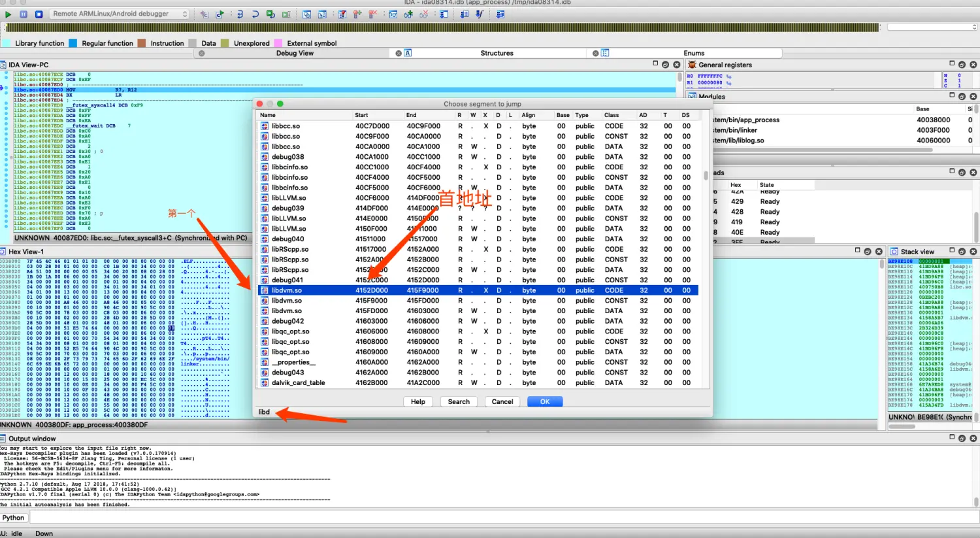Click Help in Choose segment dialog
Image resolution: width=980 pixels, height=538 pixels.
418,401
